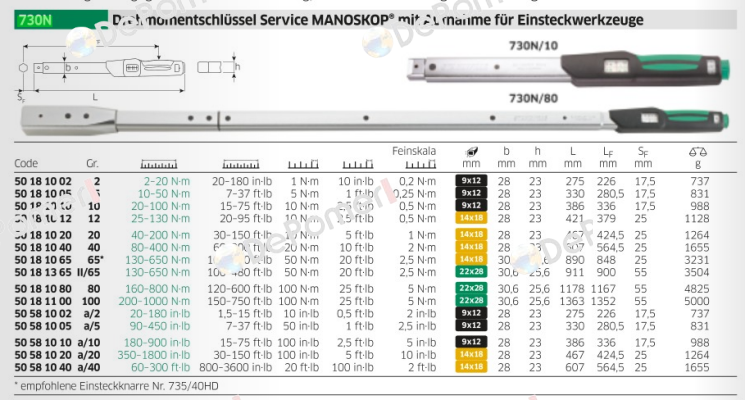Click the length value 1178

572,289
